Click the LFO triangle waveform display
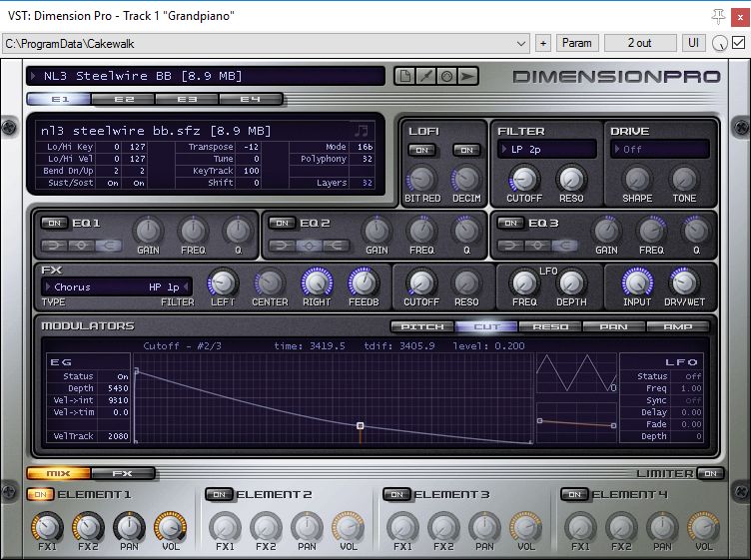The width and height of the screenshot is (751, 560). [x=576, y=373]
